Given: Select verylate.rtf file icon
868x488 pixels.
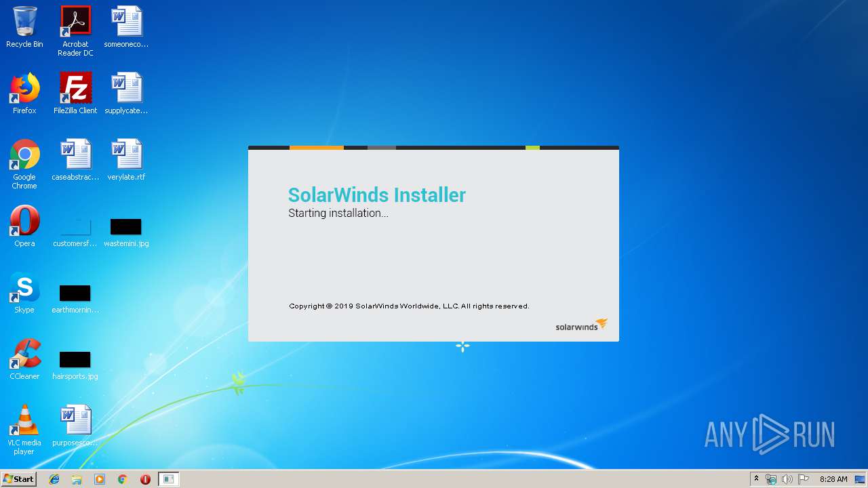Looking at the screenshot, I should (126, 160).
